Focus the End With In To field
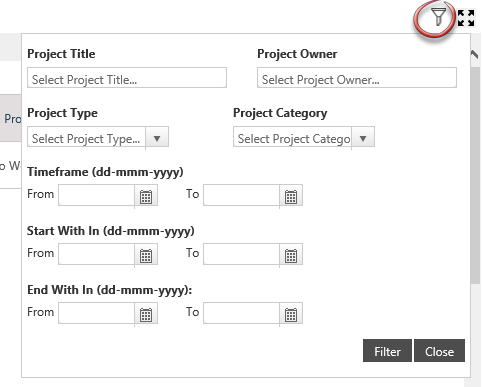This screenshot has height=387, width=482. tap(242, 313)
